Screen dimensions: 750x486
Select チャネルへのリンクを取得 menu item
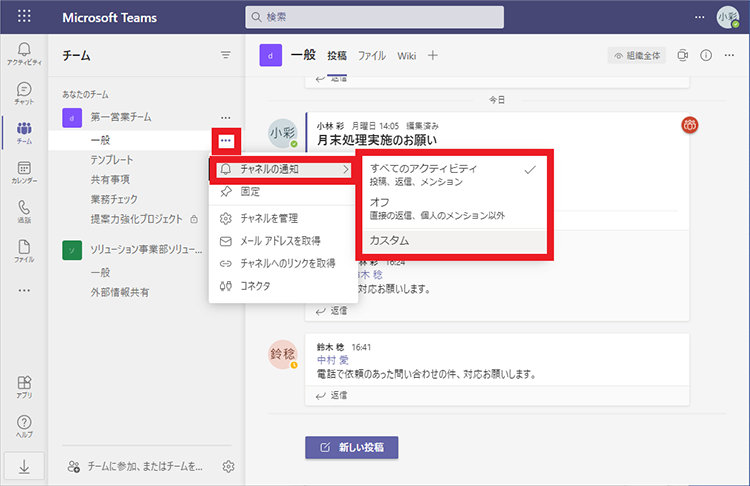pyautogui.click(x=284, y=264)
